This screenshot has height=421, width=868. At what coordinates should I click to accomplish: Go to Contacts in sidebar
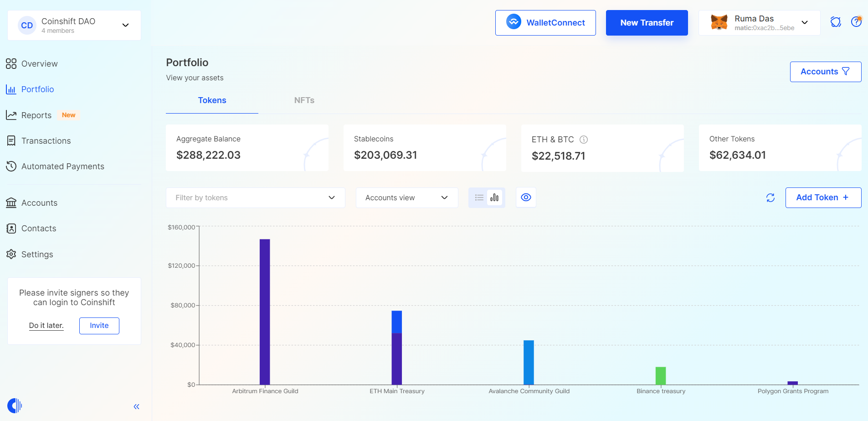tap(39, 229)
